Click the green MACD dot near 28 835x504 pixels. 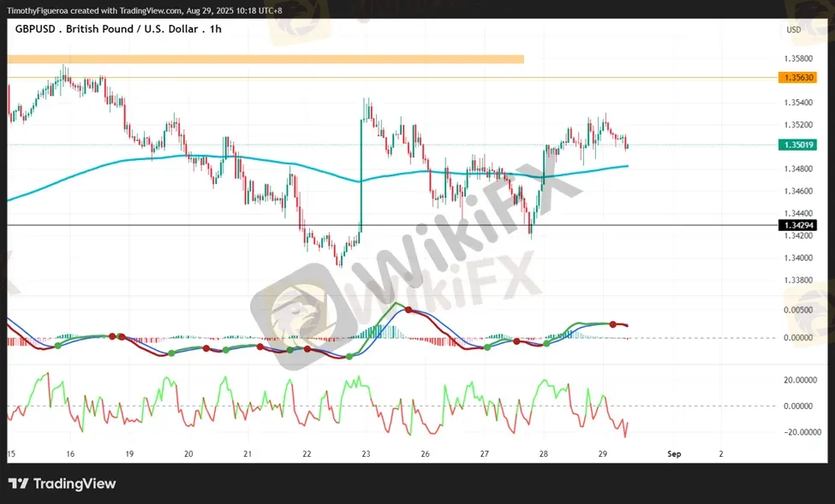click(546, 343)
